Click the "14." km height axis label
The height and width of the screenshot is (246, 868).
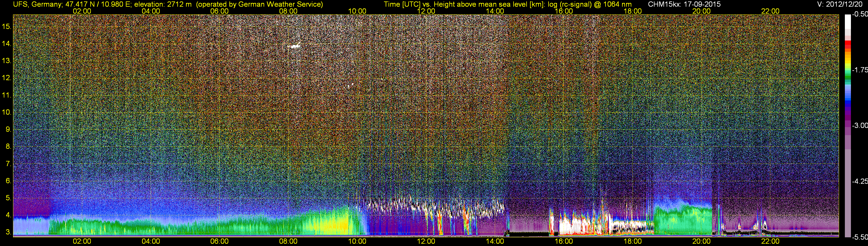pyautogui.click(x=7, y=44)
